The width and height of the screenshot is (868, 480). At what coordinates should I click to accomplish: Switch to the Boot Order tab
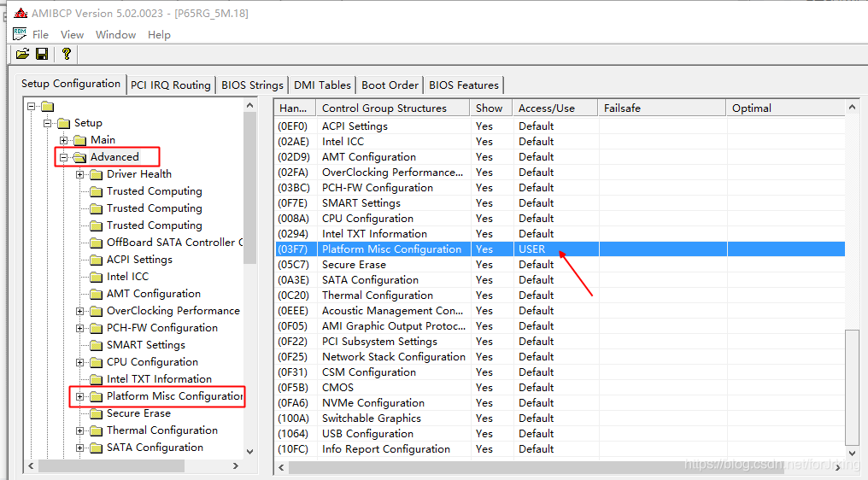click(390, 85)
